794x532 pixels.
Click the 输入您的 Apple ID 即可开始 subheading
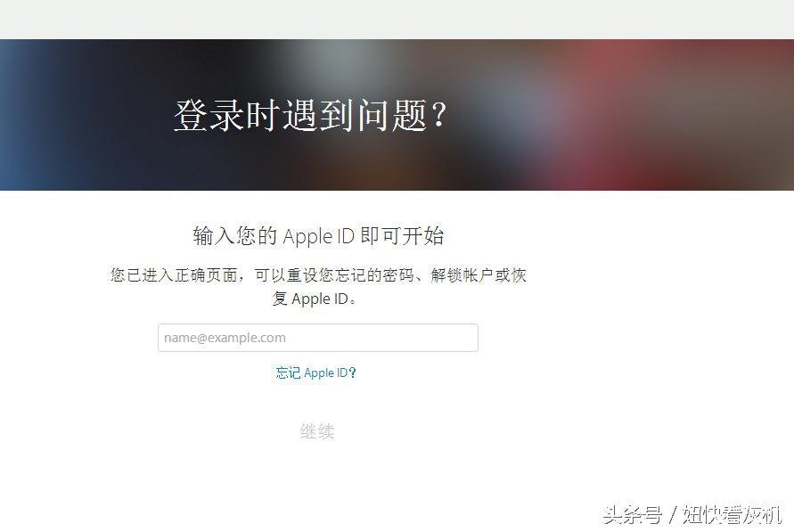pos(318,236)
